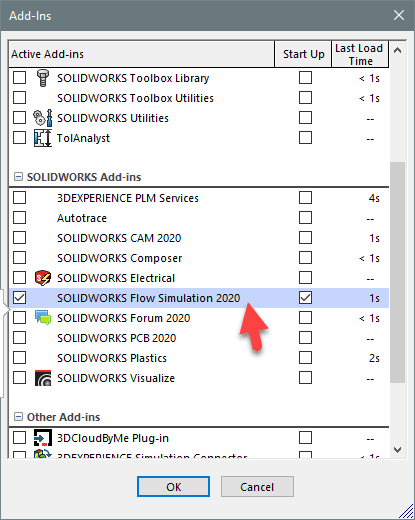Collapse the SOLIDWORKS Add-ins group

[x=18, y=177]
